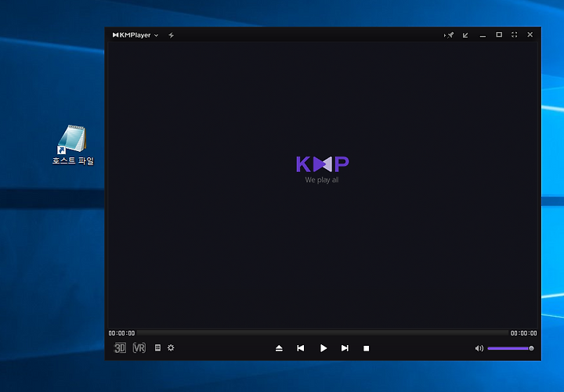The image size is (564, 392).
Task: Click the total time 00:00:00 on right
Action: click(x=524, y=333)
